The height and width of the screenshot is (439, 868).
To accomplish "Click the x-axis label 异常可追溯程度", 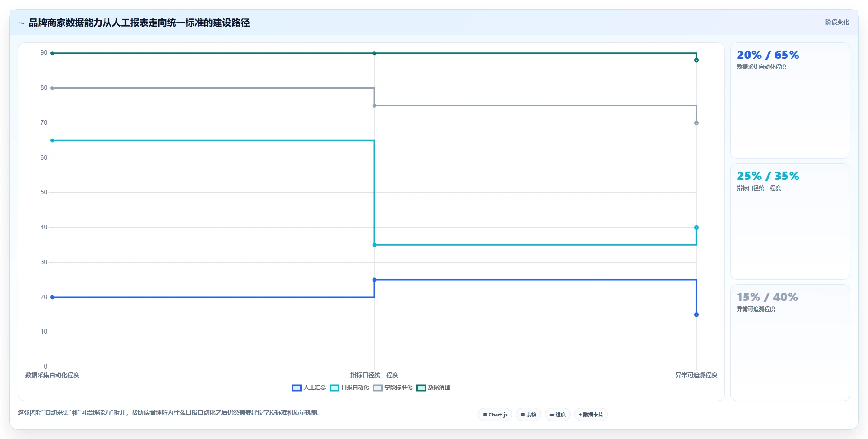I will point(696,375).
